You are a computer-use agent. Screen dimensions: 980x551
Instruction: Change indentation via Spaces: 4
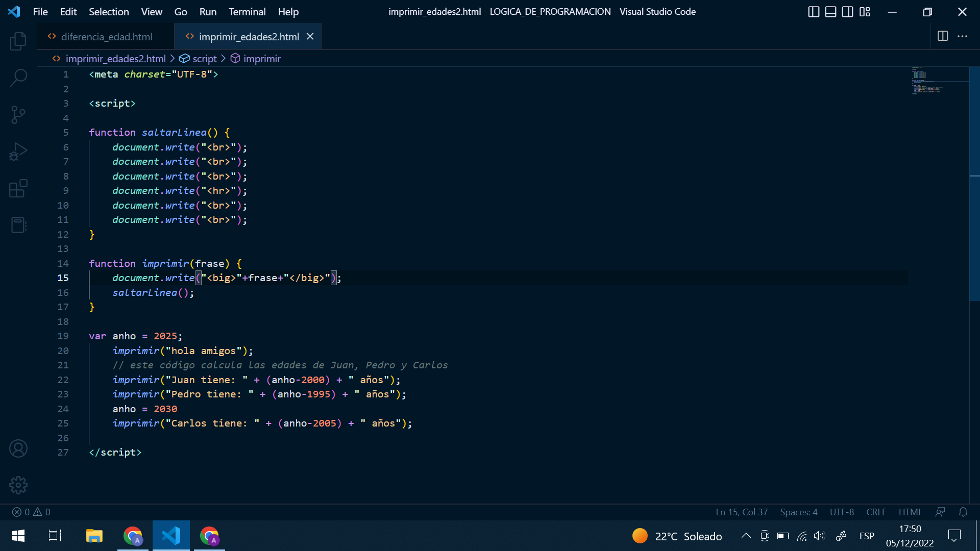799,512
